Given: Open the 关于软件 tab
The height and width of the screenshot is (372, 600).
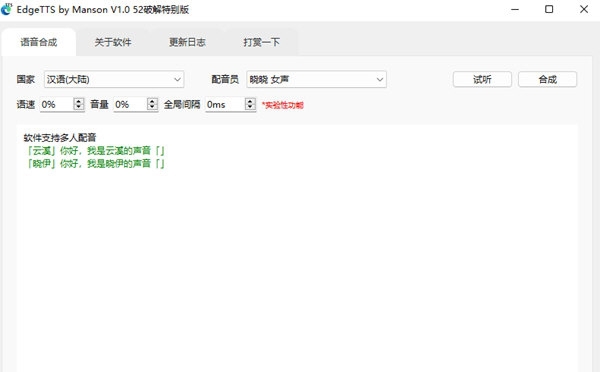Looking at the screenshot, I should click(x=113, y=42).
